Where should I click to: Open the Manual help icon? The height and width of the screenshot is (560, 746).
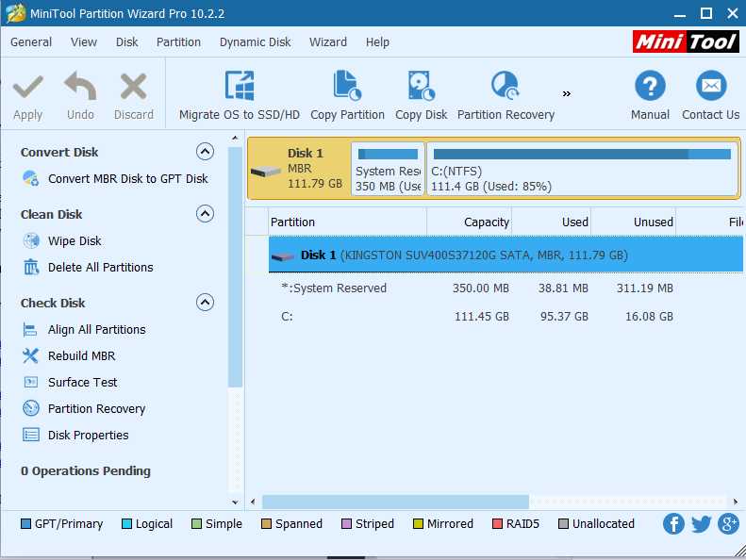(650, 86)
